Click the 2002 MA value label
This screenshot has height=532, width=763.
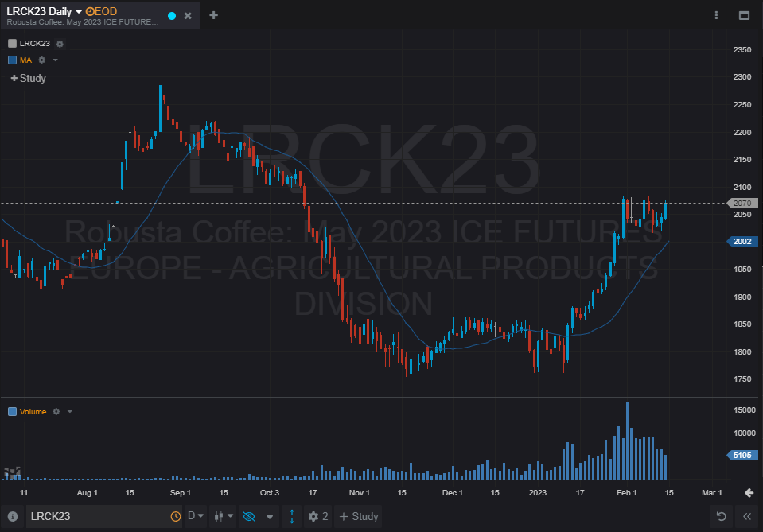[742, 241]
